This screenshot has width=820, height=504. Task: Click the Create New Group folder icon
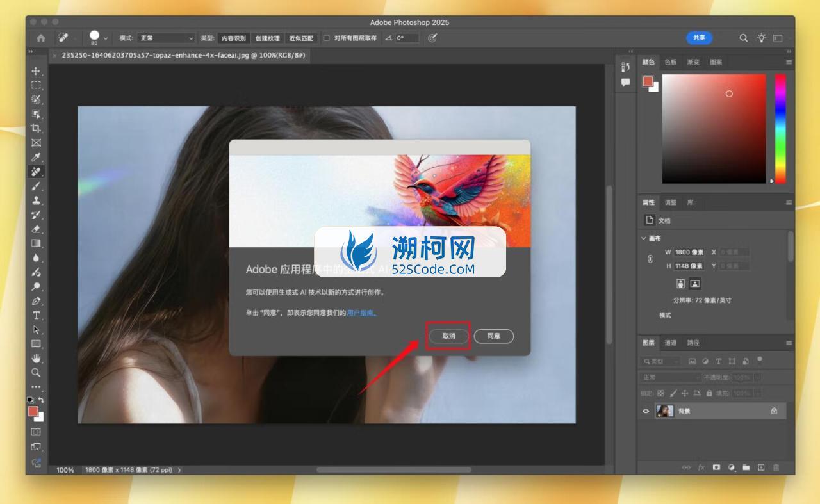[x=746, y=467]
